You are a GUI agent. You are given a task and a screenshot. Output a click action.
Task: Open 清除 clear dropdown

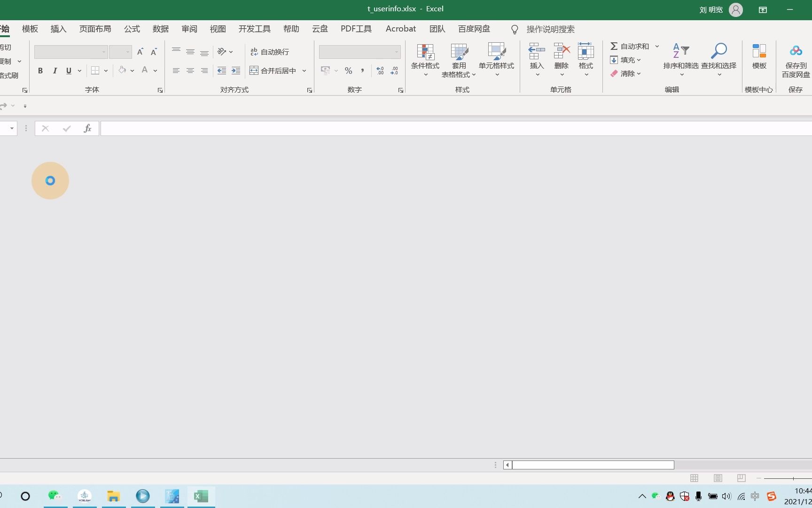coord(625,73)
